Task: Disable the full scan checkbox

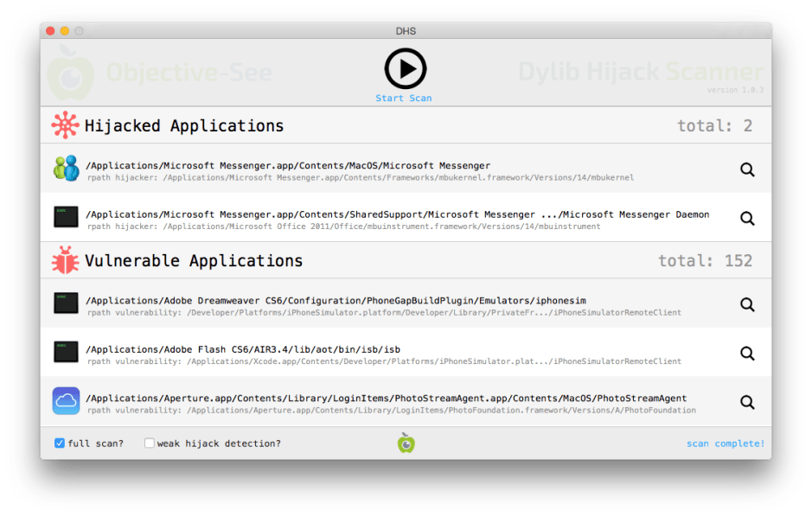Action: pos(59,443)
